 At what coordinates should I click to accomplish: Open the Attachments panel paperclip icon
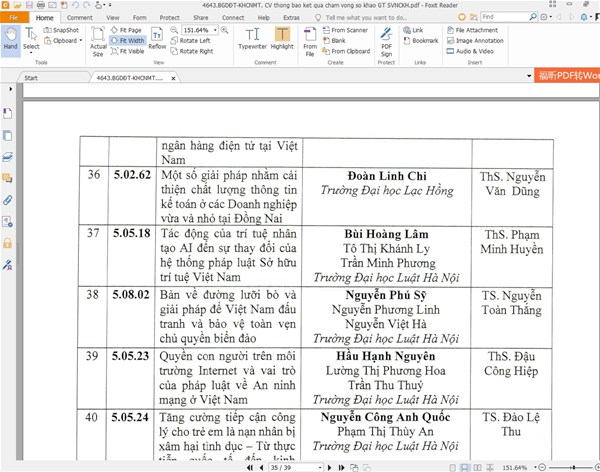[8, 200]
